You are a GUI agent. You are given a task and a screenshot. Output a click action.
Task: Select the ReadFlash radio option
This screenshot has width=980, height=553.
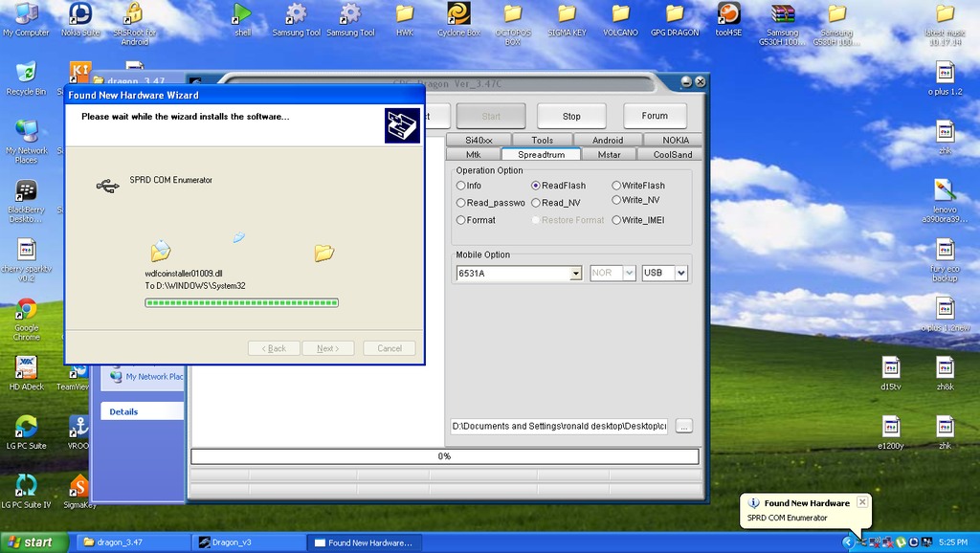coord(536,186)
